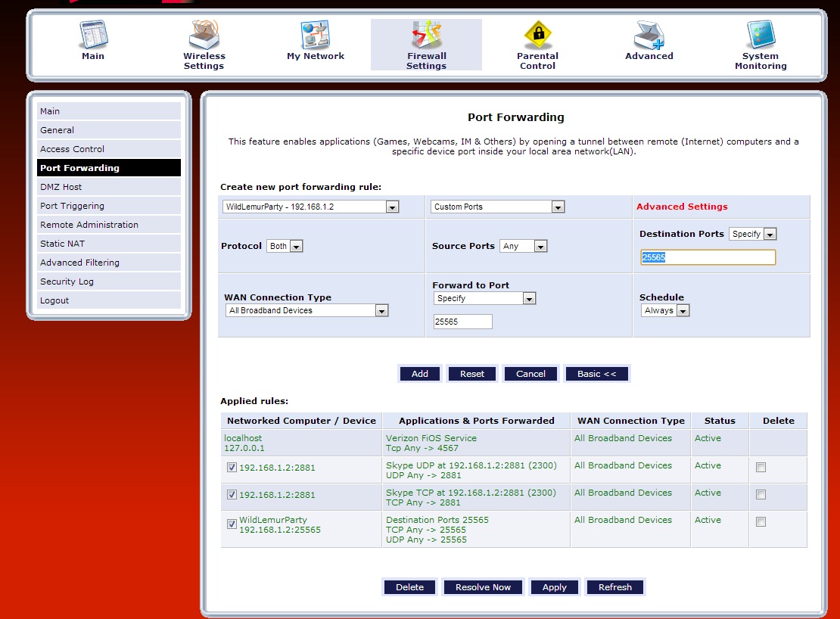This screenshot has width=840, height=619.
Task: Open the Firewall Settings icon
Action: (426, 35)
